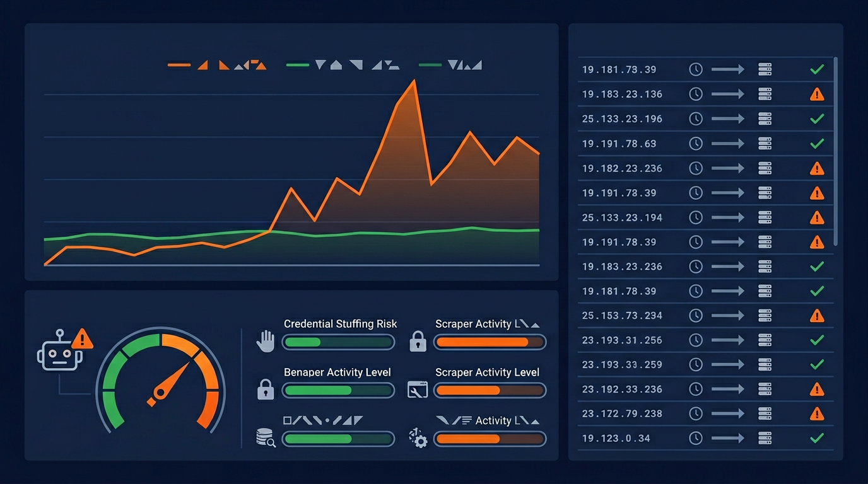The height and width of the screenshot is (484, 868).
Task: Adjust the orange Scraper Activity progress bar
Action: pyautogui.click(x=490, y=342)
